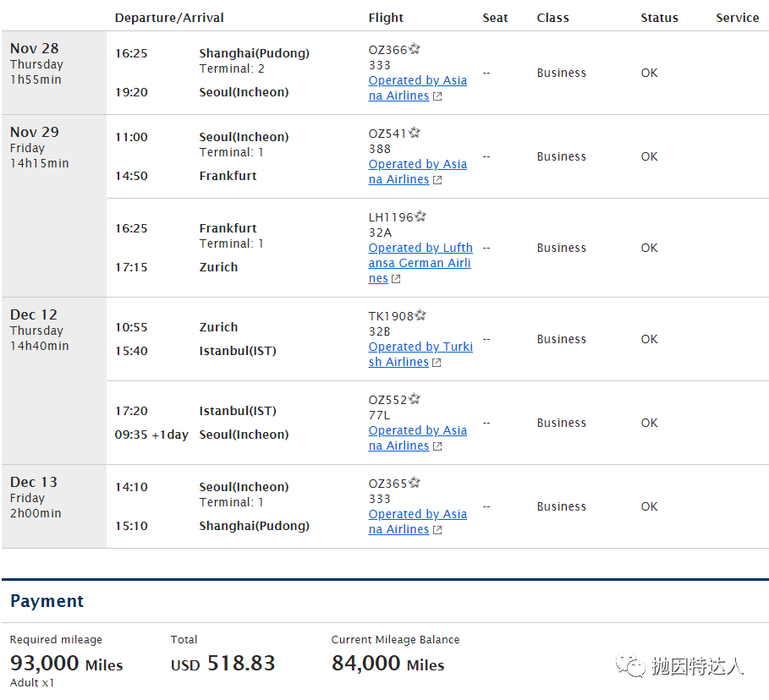The image size is (769, 700).
Task: Click the Departure/Arrival column header
Action: click(169, 18)
